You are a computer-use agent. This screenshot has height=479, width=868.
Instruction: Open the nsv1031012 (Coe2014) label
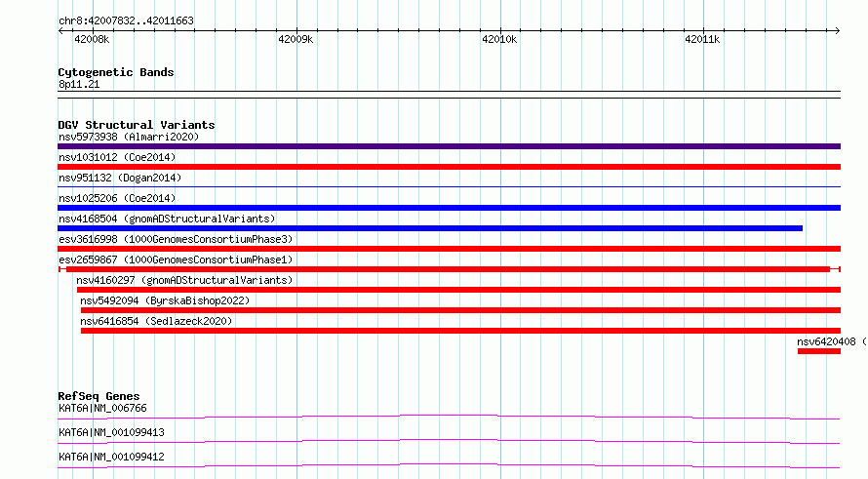pos(117,157)
